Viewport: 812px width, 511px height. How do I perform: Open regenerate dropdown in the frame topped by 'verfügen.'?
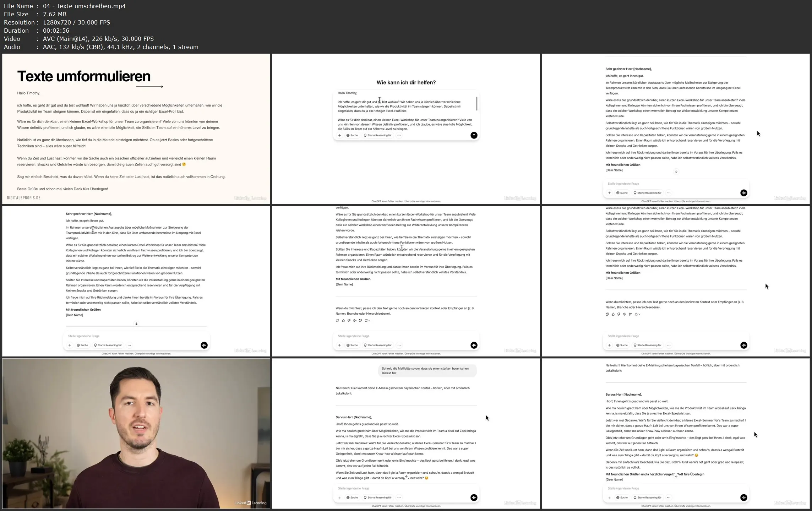367,320
